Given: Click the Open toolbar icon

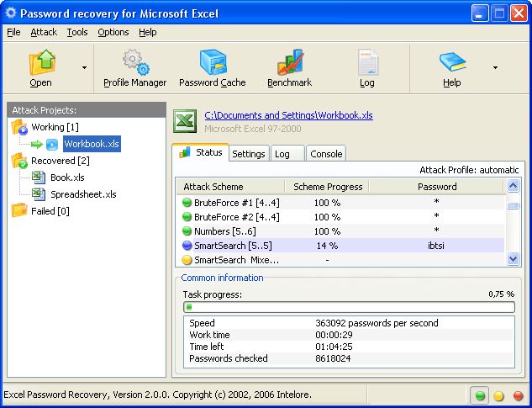Looking at the screenshot, I should point(41,63).
